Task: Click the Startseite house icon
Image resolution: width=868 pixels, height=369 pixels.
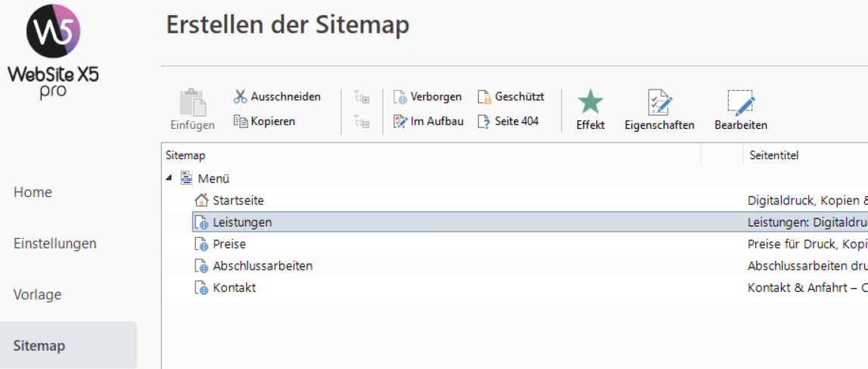Action: (x=201, y=200)
